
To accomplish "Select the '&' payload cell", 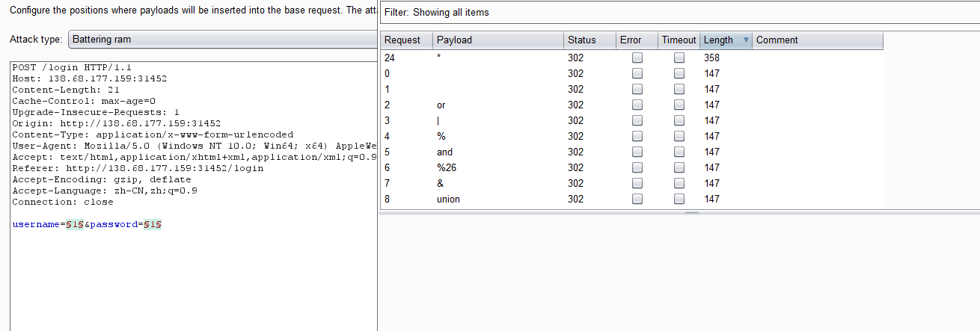I will pyautogui.click(x=497, y=183).
